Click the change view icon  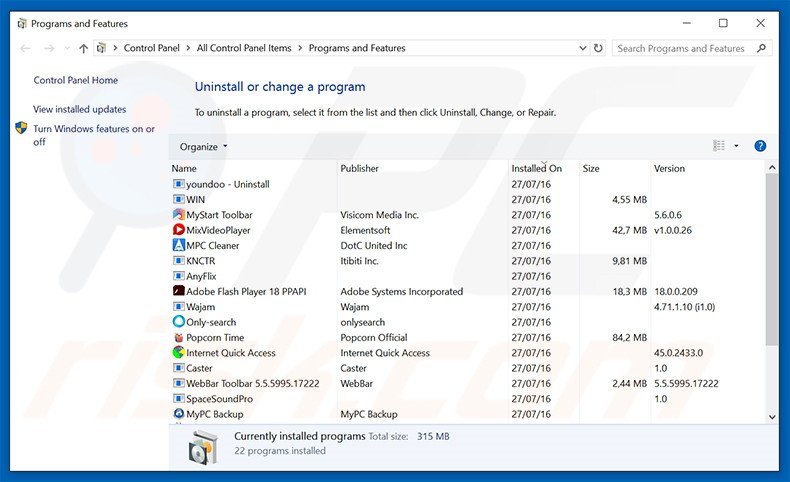(x=719, y=146)
